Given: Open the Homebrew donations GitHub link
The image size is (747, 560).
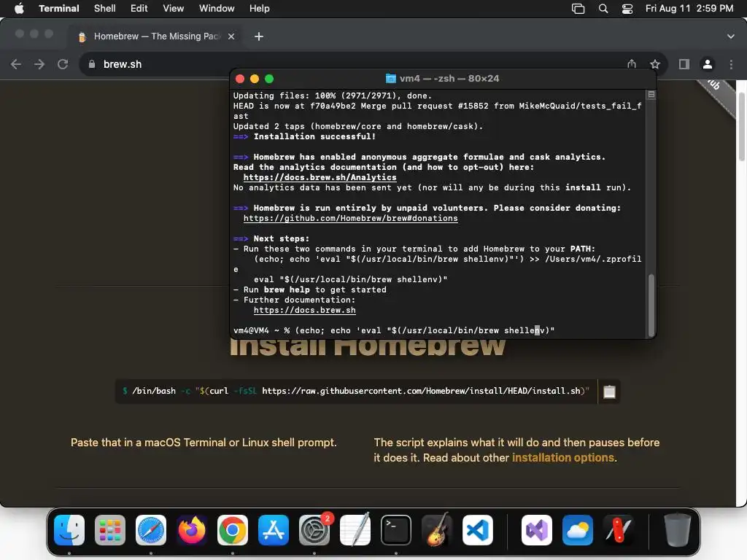Looking at the screenshot, I should click(351, 218).
